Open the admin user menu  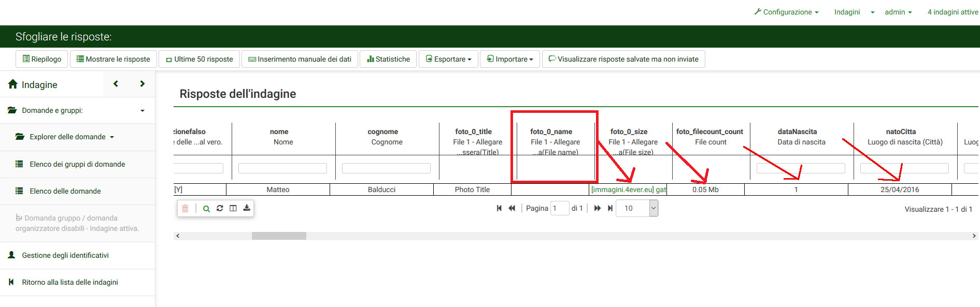[x=898, y=12]
